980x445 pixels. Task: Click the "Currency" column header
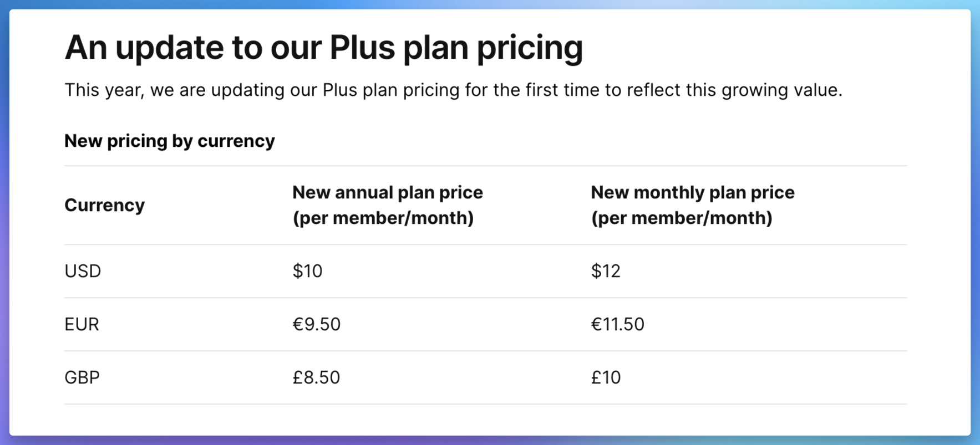104,205
